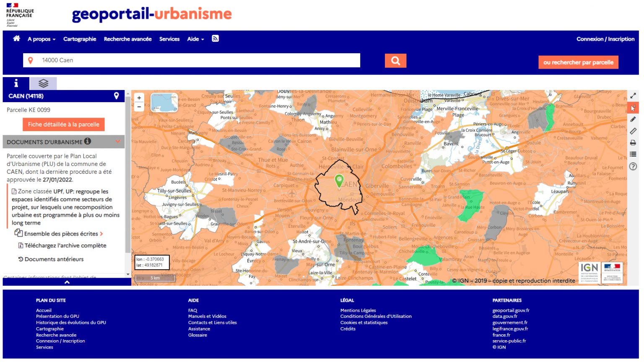Viewport: 644px width, 364px height.
Task: Open partner link legifrance.gouv.fr
Action: click(510, 329)
